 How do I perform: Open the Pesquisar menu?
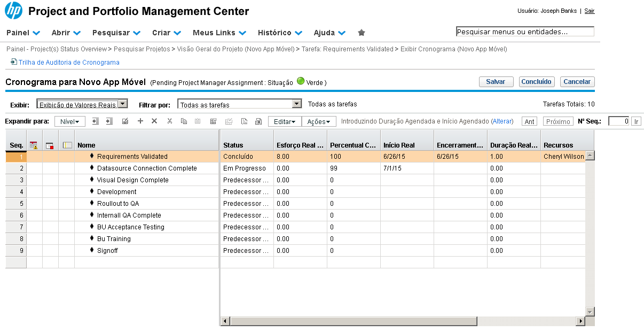point(116,33)
